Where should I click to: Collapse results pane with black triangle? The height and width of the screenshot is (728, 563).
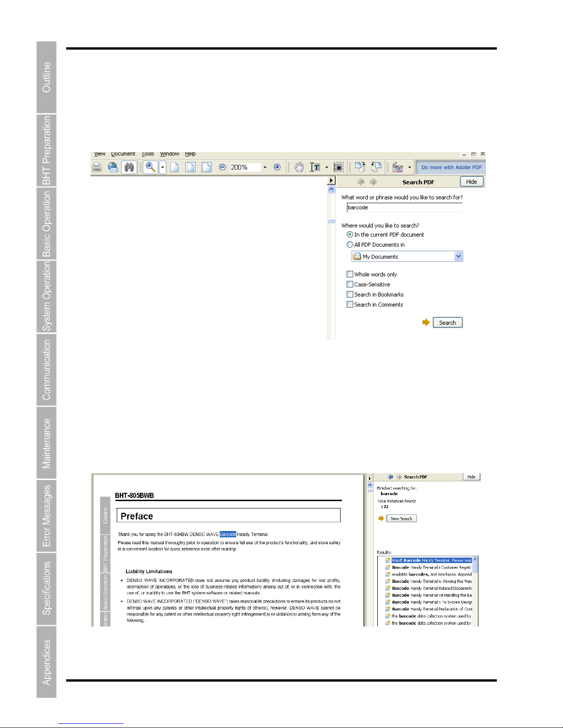pyautogui.click(x=370, y=478)
